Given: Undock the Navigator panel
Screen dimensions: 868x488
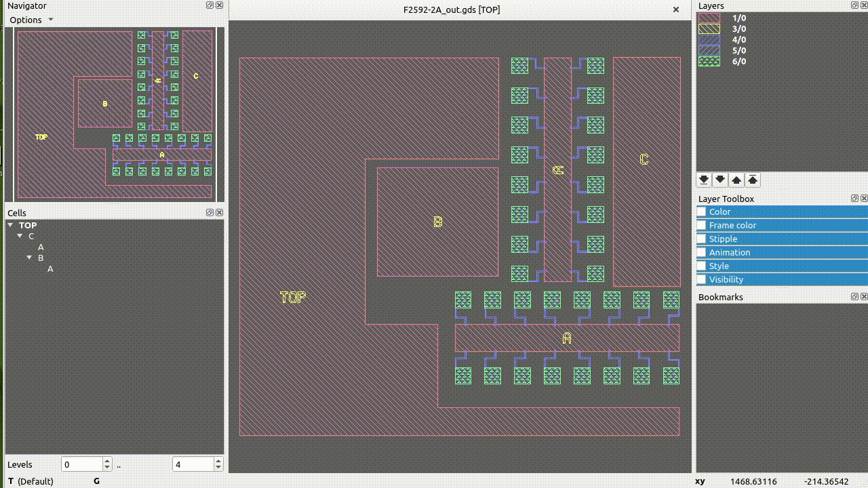Looking at the screenshot, I should [x=210, y=5].
